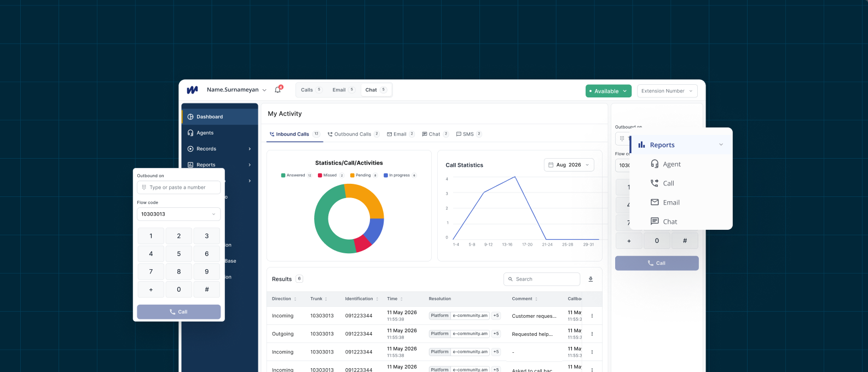The image size is (868, 372).
Task: Open Dashboard in the dark sidebar
Action: pos(219,117)
